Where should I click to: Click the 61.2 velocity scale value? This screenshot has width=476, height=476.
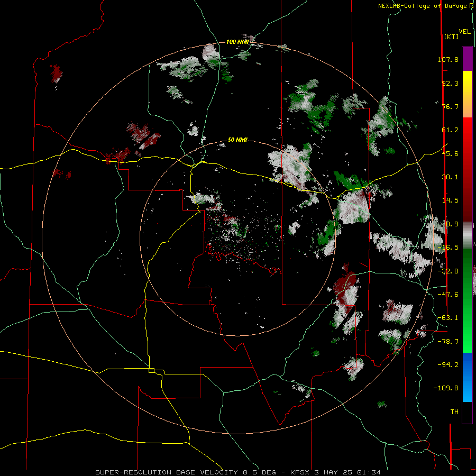tap(450, 130)
